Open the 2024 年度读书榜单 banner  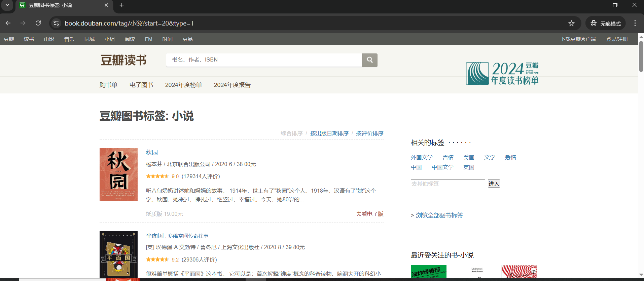502,73
